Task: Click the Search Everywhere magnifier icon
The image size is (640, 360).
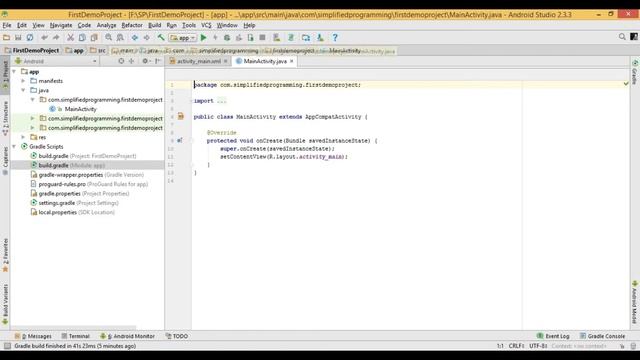Action: tap(622, 37)
